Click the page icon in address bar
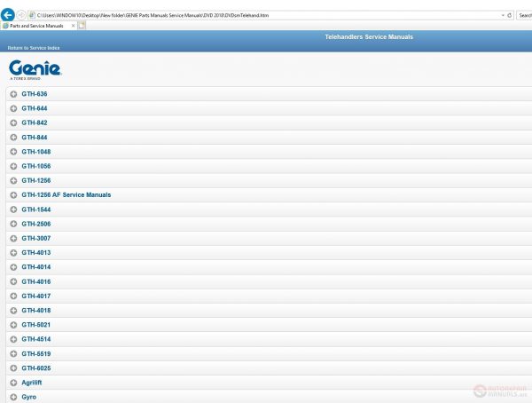 (32, 15)
